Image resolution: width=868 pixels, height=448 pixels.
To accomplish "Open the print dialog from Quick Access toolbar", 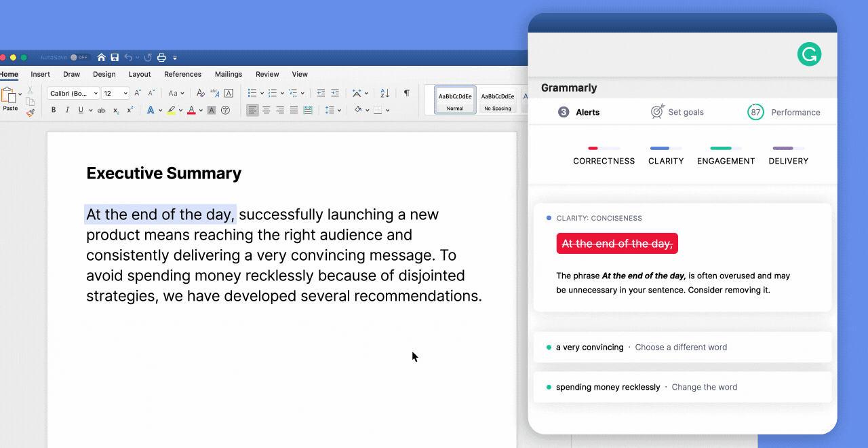I will click(161, 57).
